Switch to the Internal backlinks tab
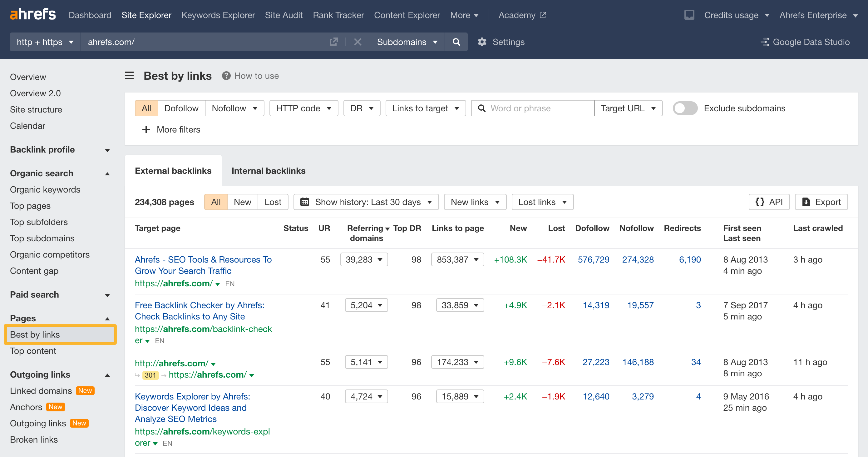The image size is (868, 457). click(x=268, y=171)
